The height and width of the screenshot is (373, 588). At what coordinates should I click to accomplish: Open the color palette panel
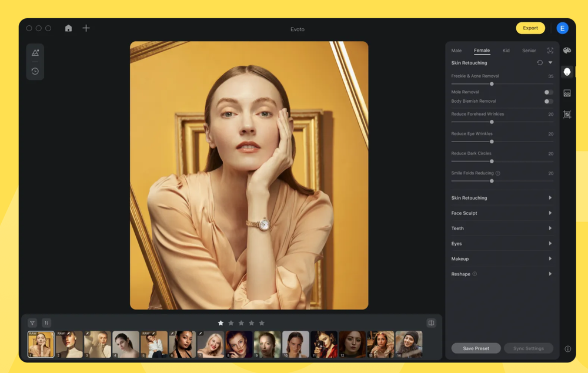click(x=567, y=51)
